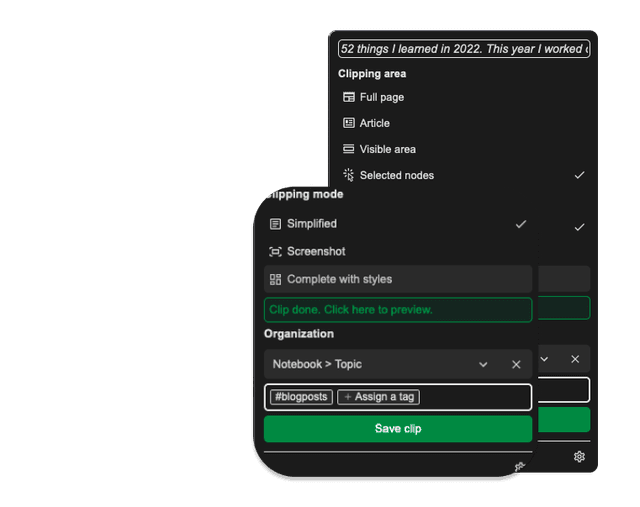Viewport: 640px width, 507px height.
Task: Click the Organization heading
Action: point(299,334)
